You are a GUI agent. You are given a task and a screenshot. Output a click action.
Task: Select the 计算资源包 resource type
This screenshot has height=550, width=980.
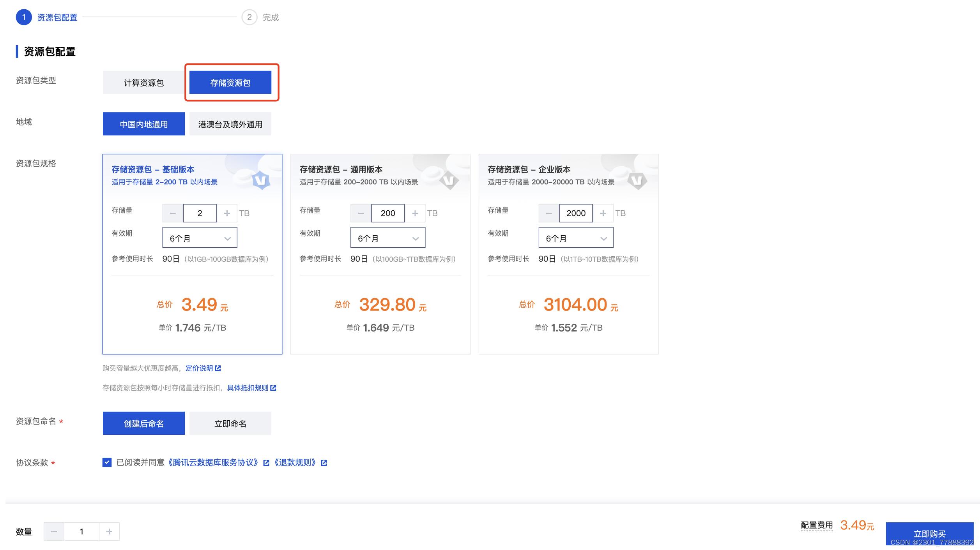click(143, 83)
